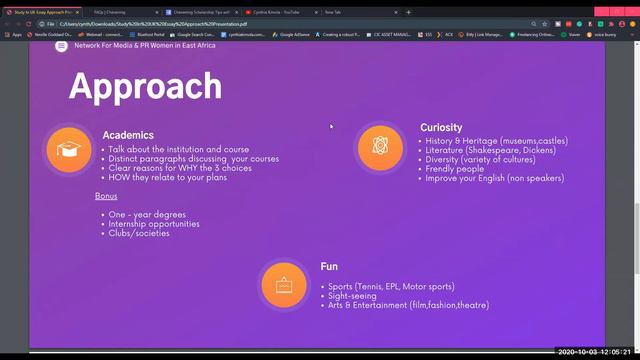Image resolution: width=640 pixels, height=360 pixels.
Task: View file info icon beside the address
Action: pyautogui.click(x=42, y=24)
